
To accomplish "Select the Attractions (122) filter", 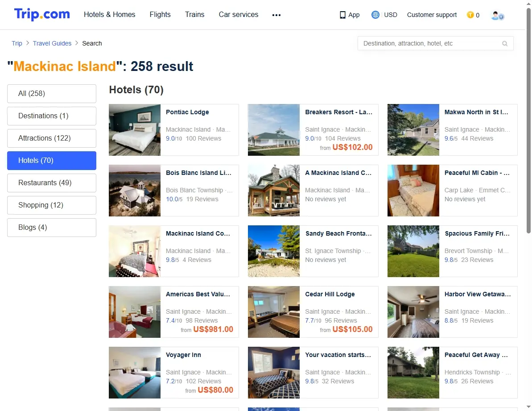I will coord(52,138).
